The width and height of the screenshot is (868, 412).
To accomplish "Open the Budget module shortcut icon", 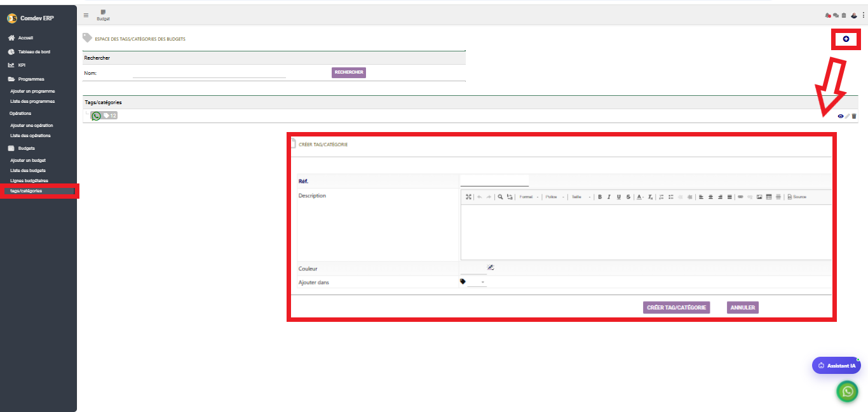I will [x=103, y=15].
